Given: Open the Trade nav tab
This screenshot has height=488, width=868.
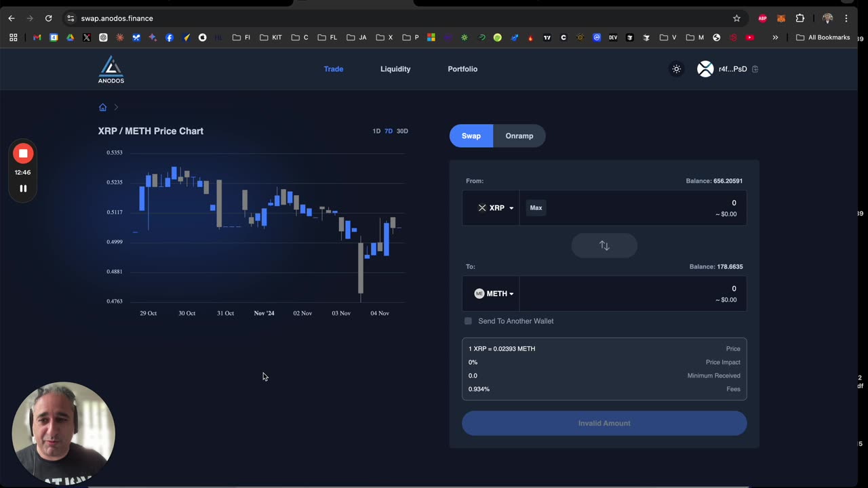Looking at the screenshot, I should (334, 69).
